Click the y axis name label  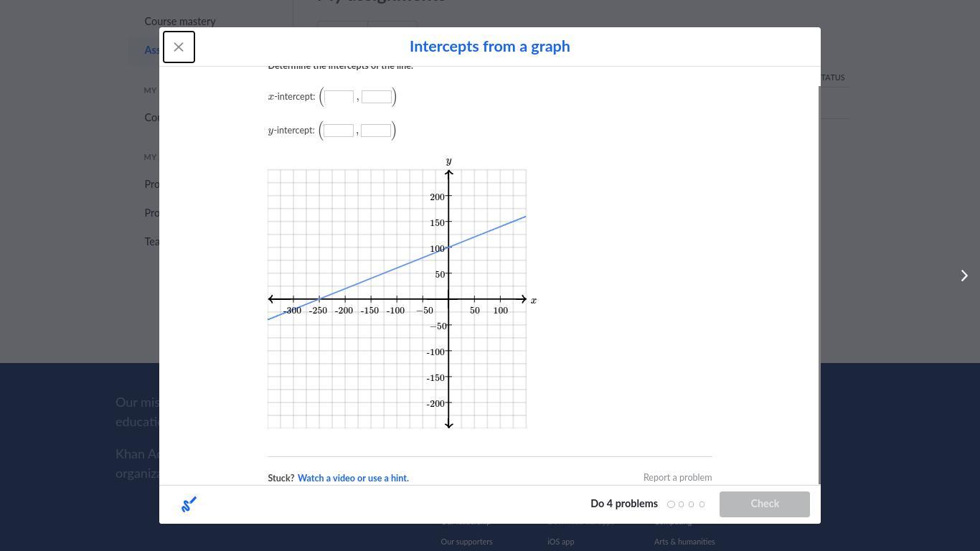tap(449, 161)
